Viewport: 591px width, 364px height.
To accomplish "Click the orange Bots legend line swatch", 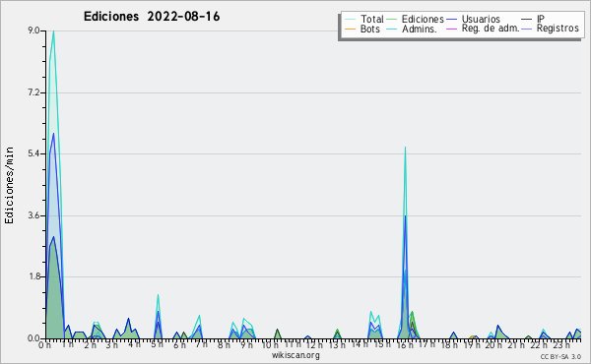I will coord(350,29).
